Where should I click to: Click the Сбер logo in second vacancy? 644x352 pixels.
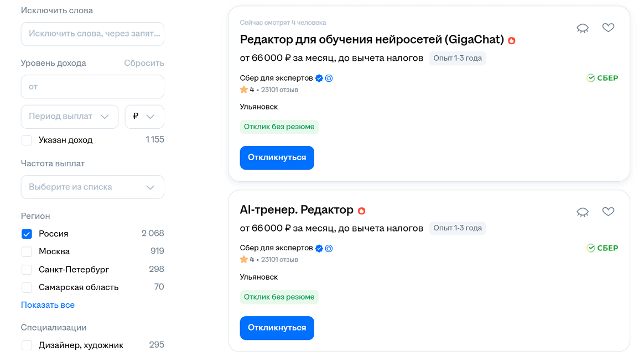602,248
